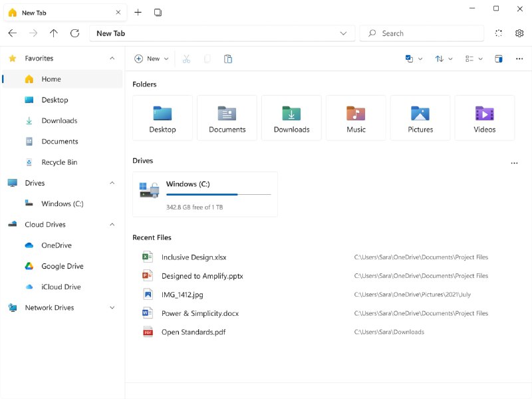Toggle the details pane icon on the toolbar
The width and height of the screenshot is (532, 399).
point(498,59)
